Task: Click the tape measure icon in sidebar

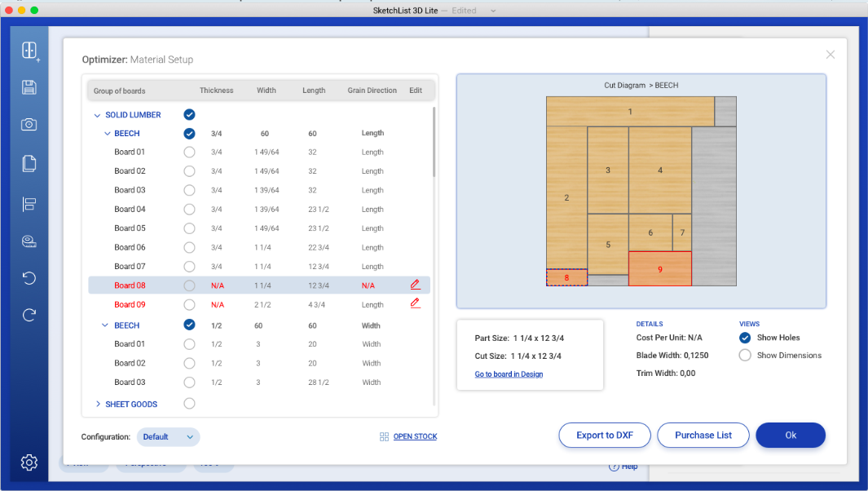Action: (x=29, y=241)
